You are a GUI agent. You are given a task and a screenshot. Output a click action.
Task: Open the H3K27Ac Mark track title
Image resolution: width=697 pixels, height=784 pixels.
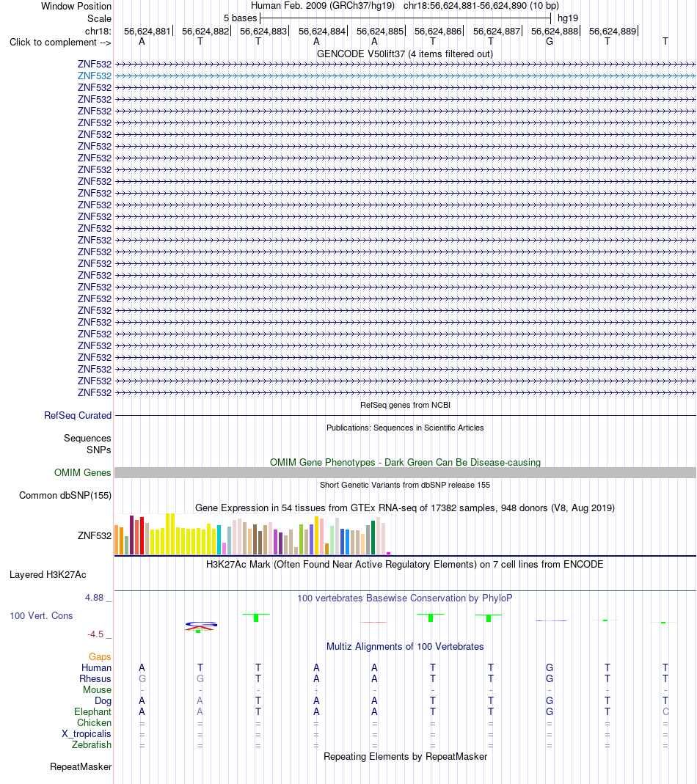[405, 565]
